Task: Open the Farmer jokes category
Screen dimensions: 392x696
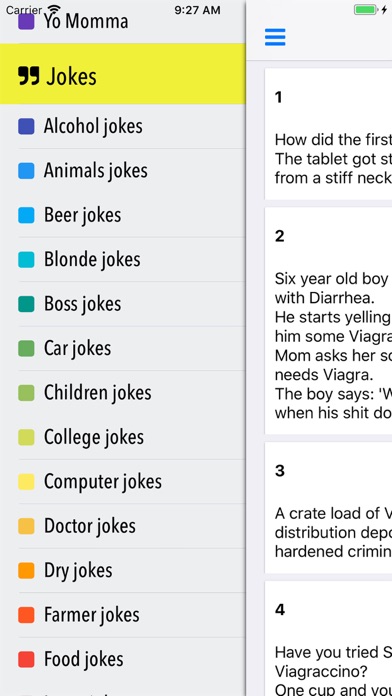Action: pos(123,615)
